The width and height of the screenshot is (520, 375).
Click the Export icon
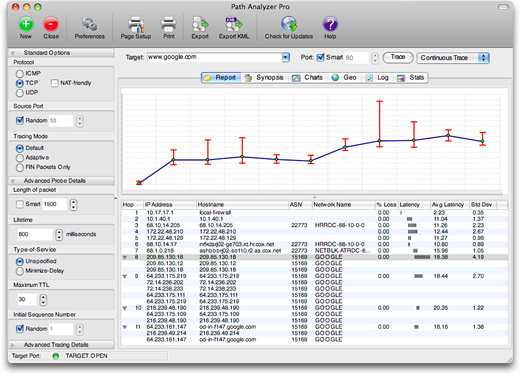[x=200, y=24]
